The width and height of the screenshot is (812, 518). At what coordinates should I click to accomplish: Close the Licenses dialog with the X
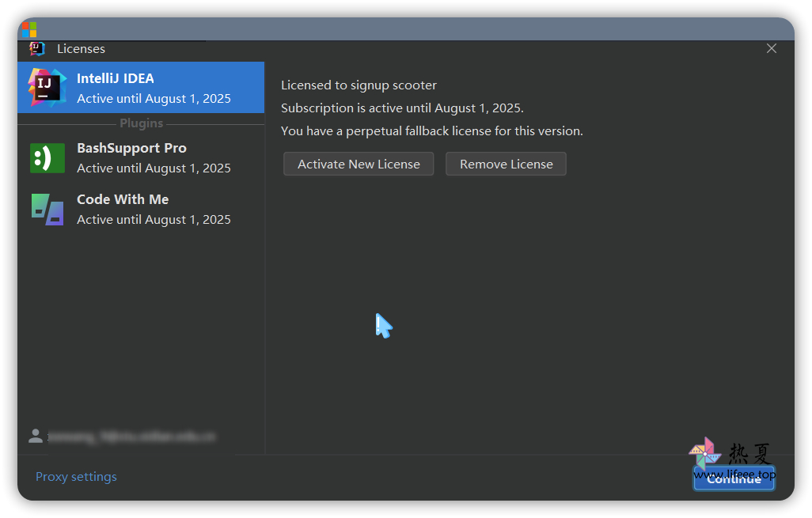[x=772, y=49]
